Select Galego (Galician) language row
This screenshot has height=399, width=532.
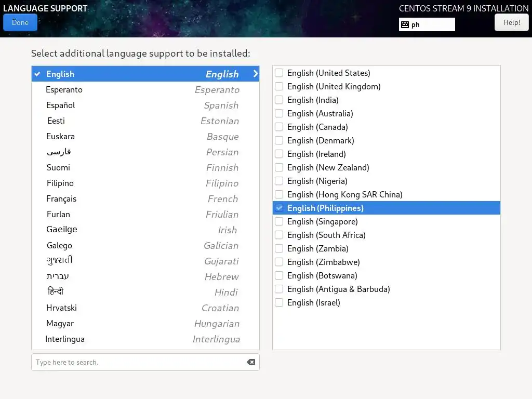145,245
